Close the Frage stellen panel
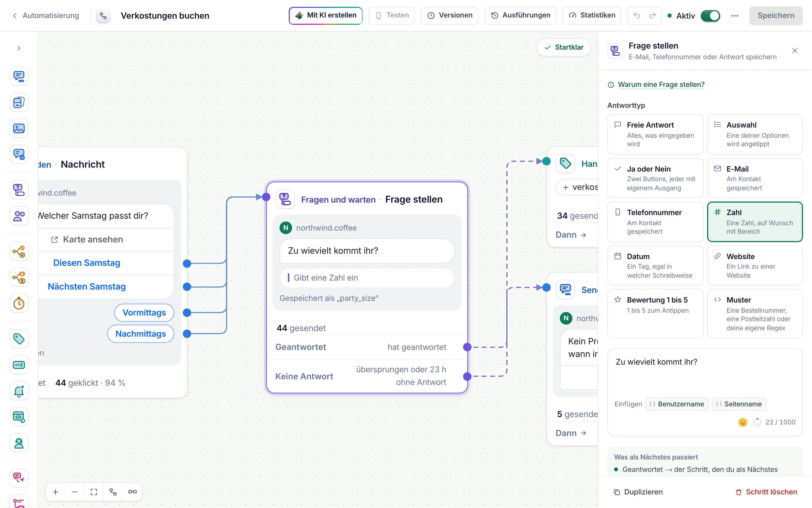The image size is (812, 508). (795, 51)
